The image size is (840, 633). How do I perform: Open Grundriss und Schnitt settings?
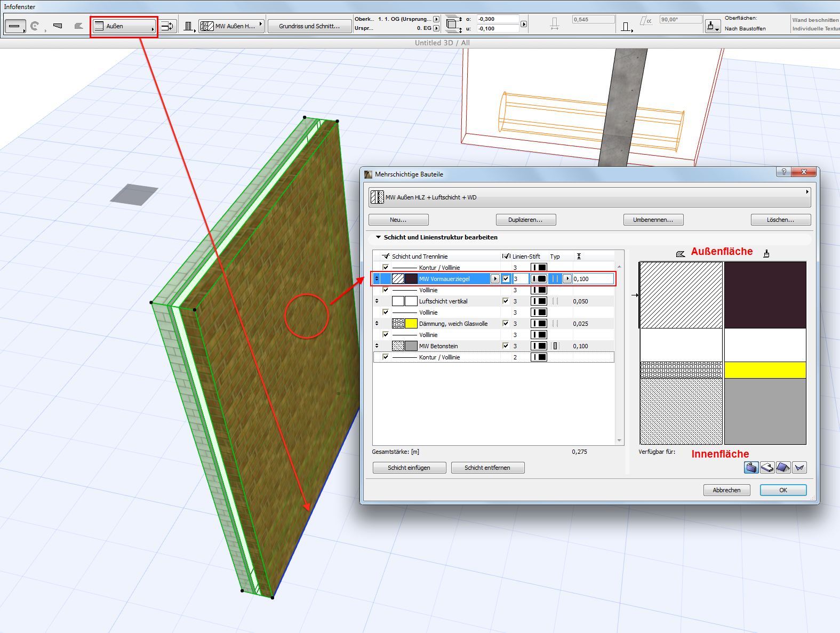click(x=309, y=26)
